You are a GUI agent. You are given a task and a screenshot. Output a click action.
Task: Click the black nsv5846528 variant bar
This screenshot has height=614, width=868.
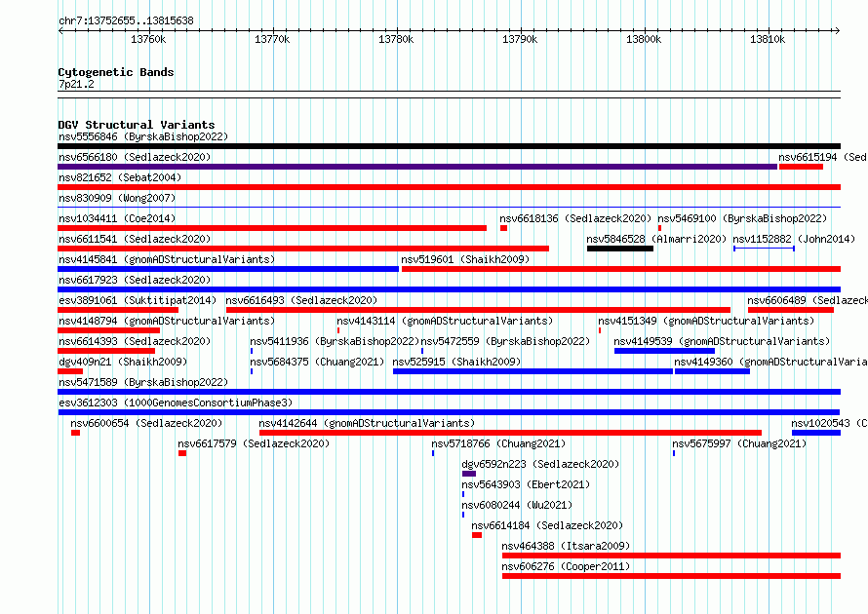620,249
